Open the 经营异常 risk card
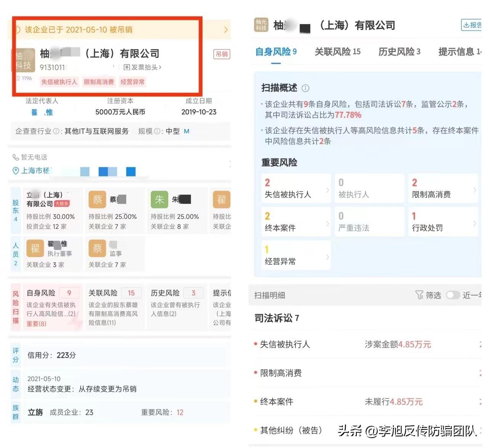This screenshot has height=448, width=488. [296, 255]
